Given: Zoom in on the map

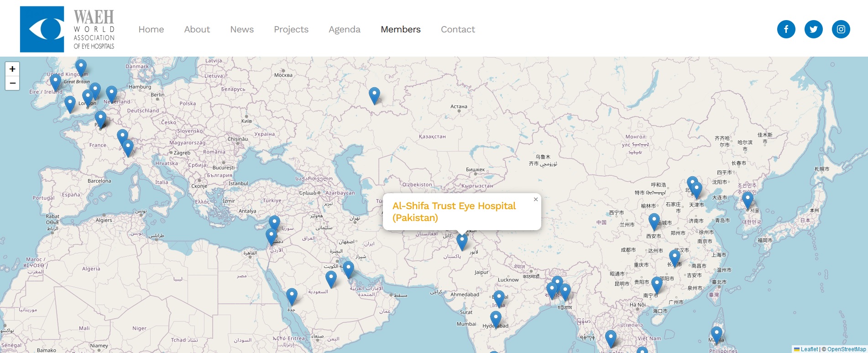Looking at the screenshot, I should [12, 69].
